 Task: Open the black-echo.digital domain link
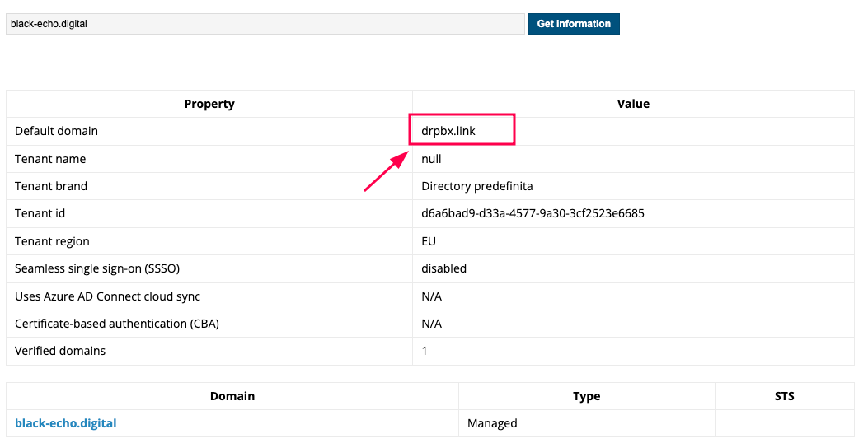point(66,423)
